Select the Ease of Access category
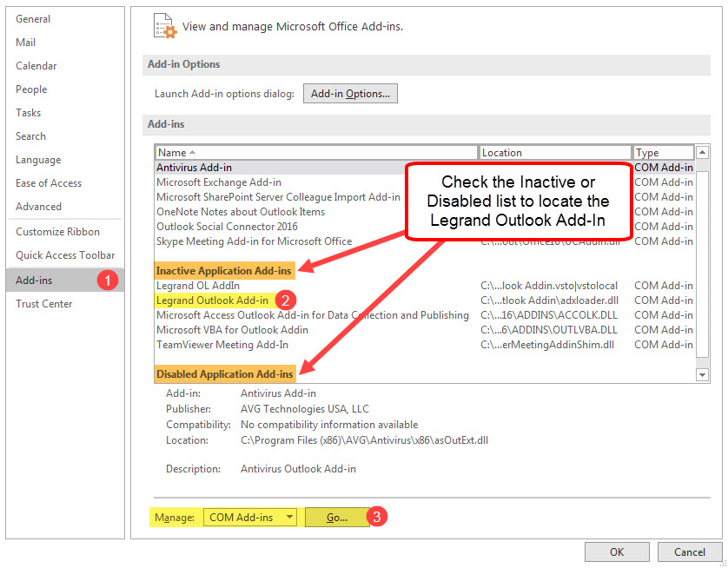The width and height of the screenshot is (728, 568). tap(49, 183)
